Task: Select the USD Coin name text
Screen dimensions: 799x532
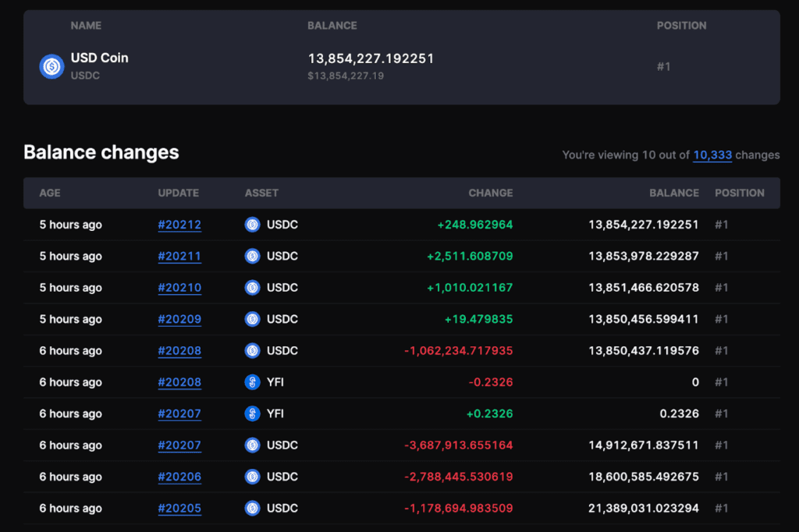Action: pos(99,58)
